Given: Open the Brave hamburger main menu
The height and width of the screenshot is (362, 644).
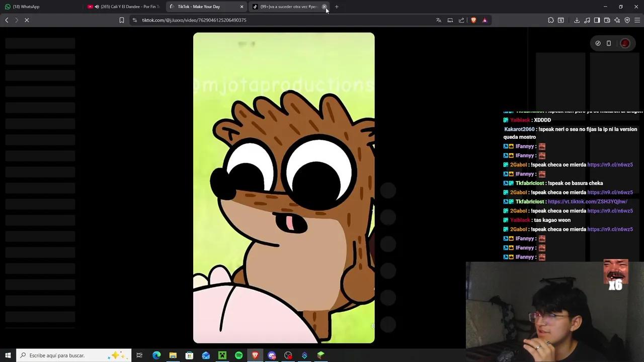Looking at the screenshot, I should tap(637, 20).
